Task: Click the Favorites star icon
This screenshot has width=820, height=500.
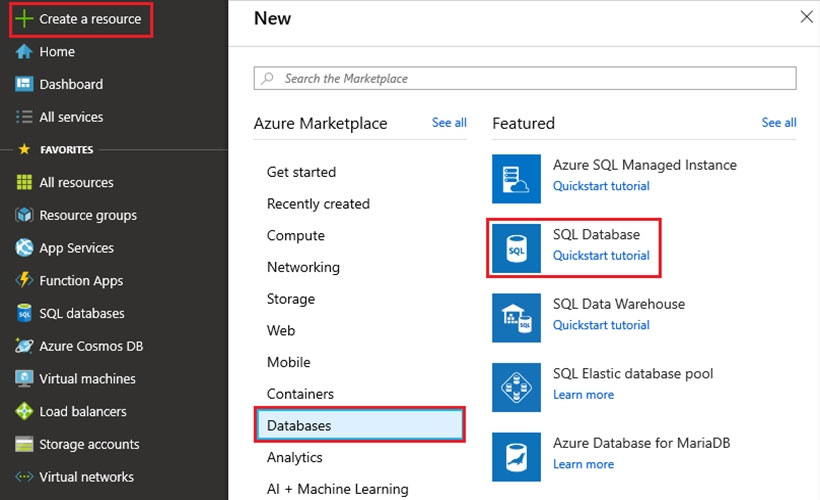Action: tap(24, 150)
